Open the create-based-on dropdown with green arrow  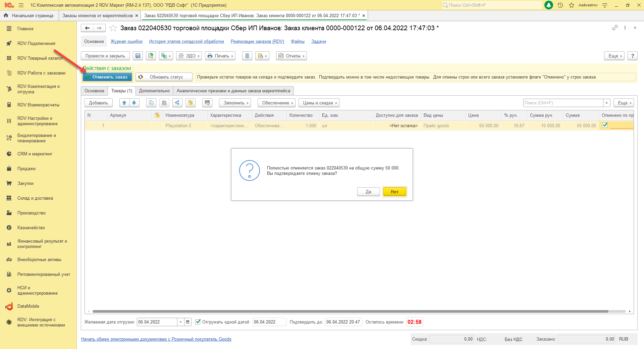[x=166, y=56]
